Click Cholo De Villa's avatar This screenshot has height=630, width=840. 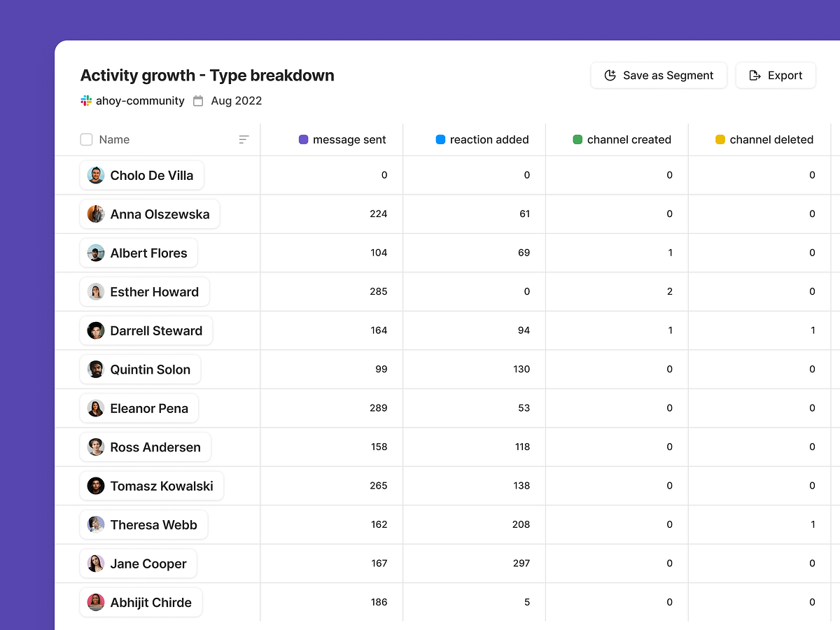click(x=96, y=175)
